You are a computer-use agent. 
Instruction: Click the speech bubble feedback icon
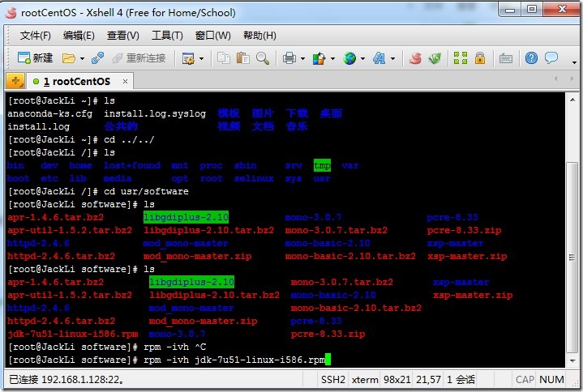click(x=551, y=58)
